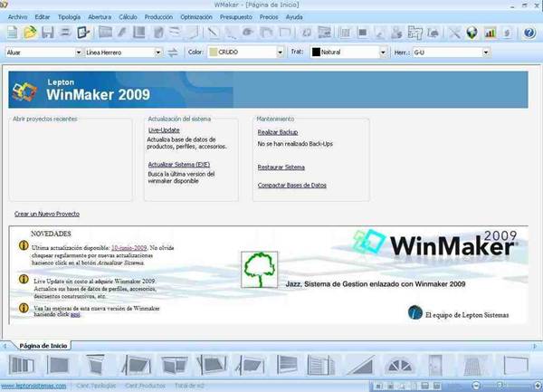The image size is (543, 392).
Task: Select the sliding window typology icon
Action: pos(22,365)
